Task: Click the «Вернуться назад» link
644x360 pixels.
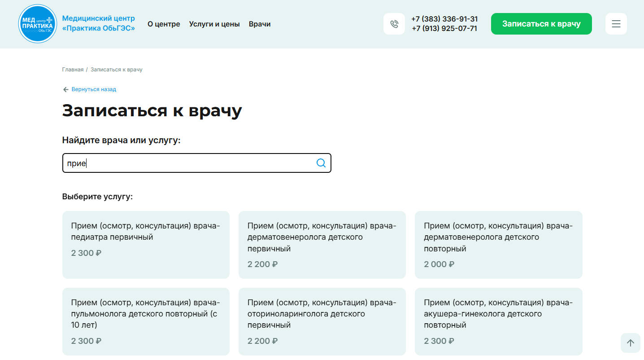Action: (94, 89)
